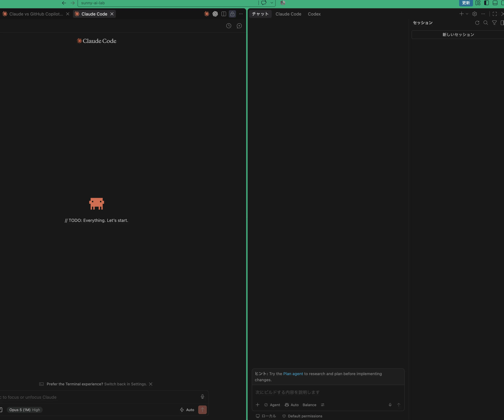Open Claude Code session history clock icon
The height and width of the screenshot is (420, 504).
point(229,26)
